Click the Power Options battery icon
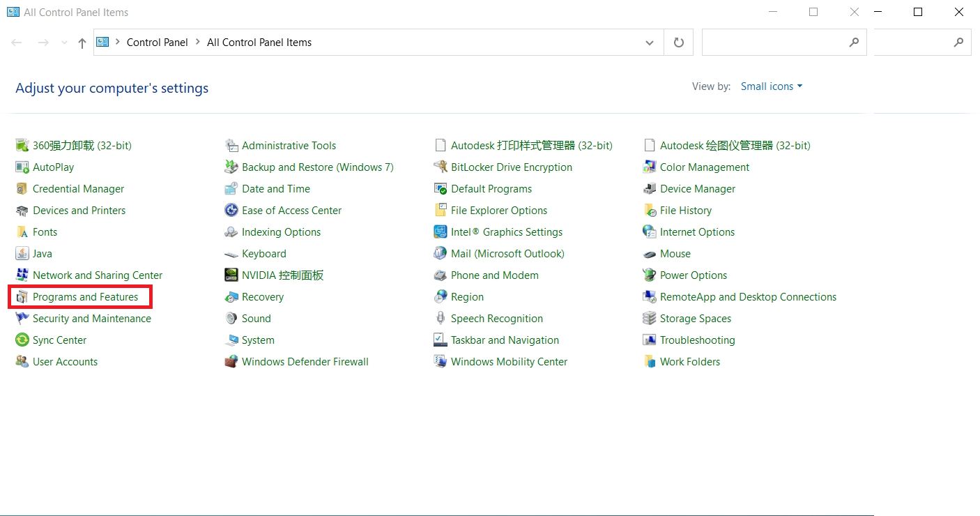980x516 pixels. 649,275
